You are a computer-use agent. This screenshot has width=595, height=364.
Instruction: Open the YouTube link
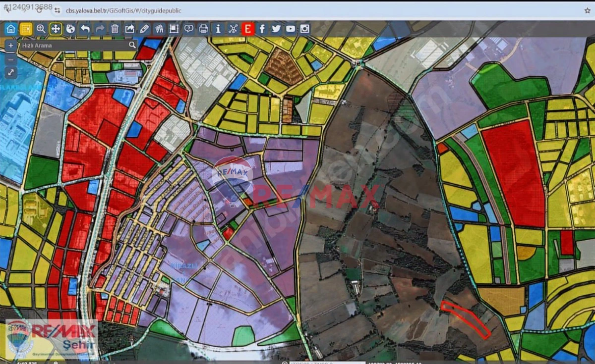[x=291, y=29]
